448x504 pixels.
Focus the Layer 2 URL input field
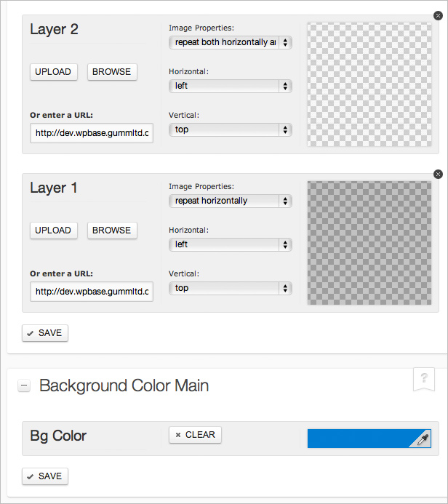92,133
